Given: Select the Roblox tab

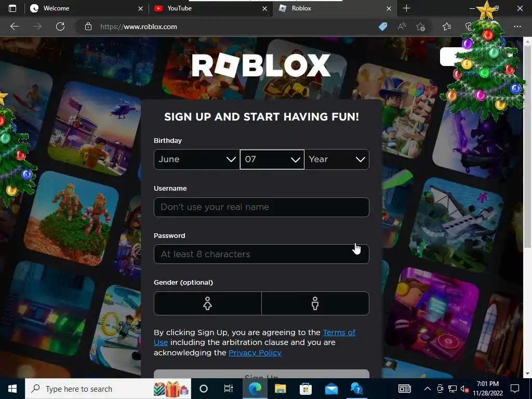Looking at the screenshot, I should click(334, 8).
